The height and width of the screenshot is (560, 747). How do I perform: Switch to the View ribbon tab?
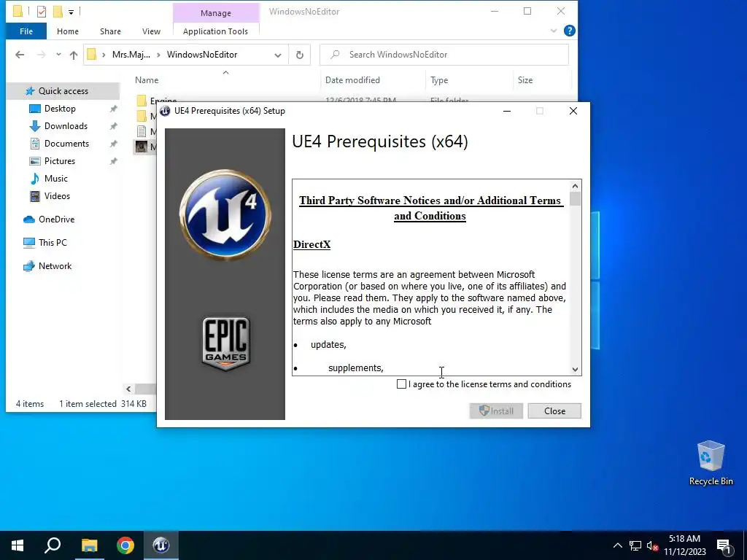(x=151, y=31)
